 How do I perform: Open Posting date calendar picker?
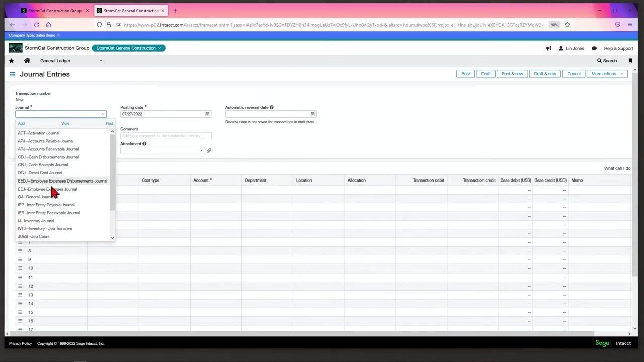click(x=207, y=114)
